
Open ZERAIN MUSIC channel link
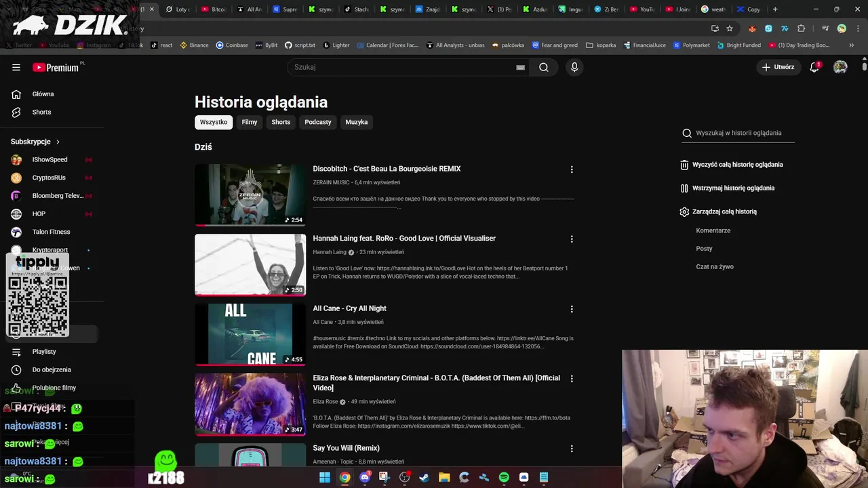331,182
